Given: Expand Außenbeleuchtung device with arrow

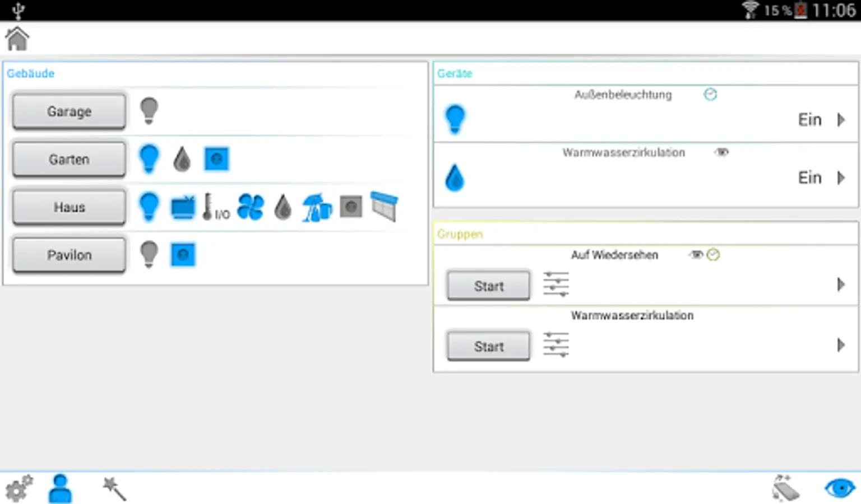Looking at the screenshot, I should 841,119.
